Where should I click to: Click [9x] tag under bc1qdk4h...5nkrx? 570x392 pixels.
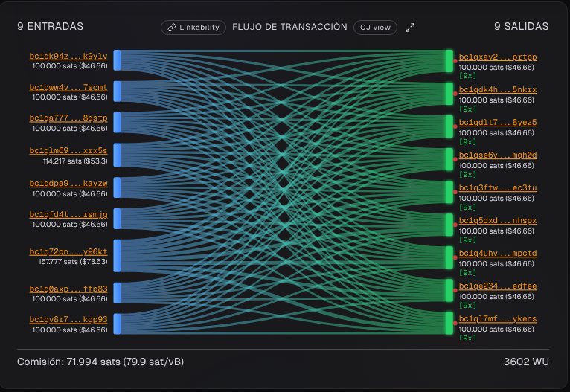click(467, 109)
